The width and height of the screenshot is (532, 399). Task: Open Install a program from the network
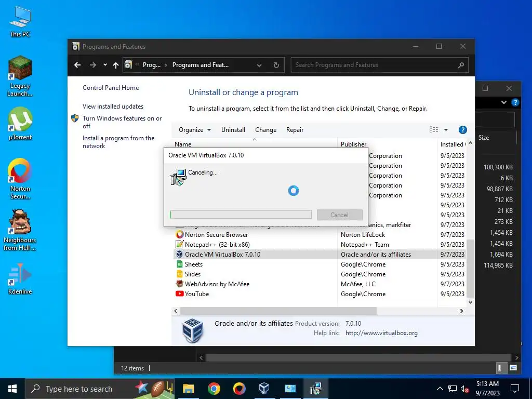coord(118,142)
